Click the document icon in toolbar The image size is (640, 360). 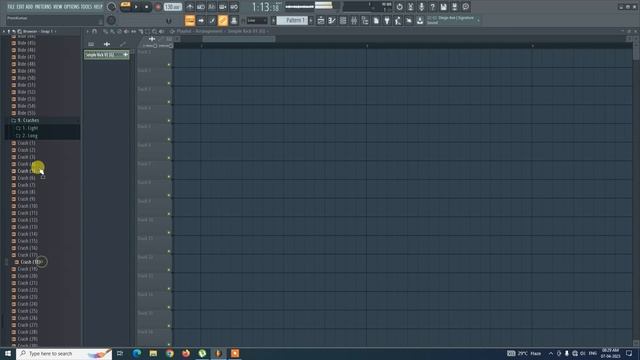[376, 20]
